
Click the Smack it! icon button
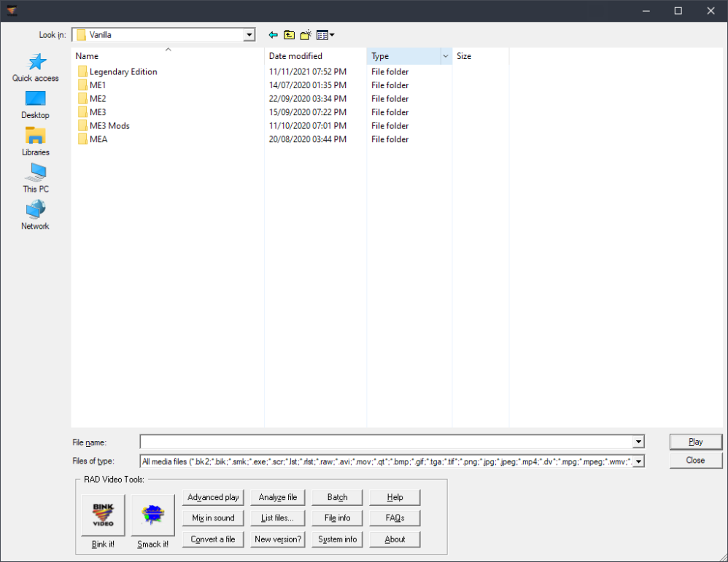[x=152, y=515]
